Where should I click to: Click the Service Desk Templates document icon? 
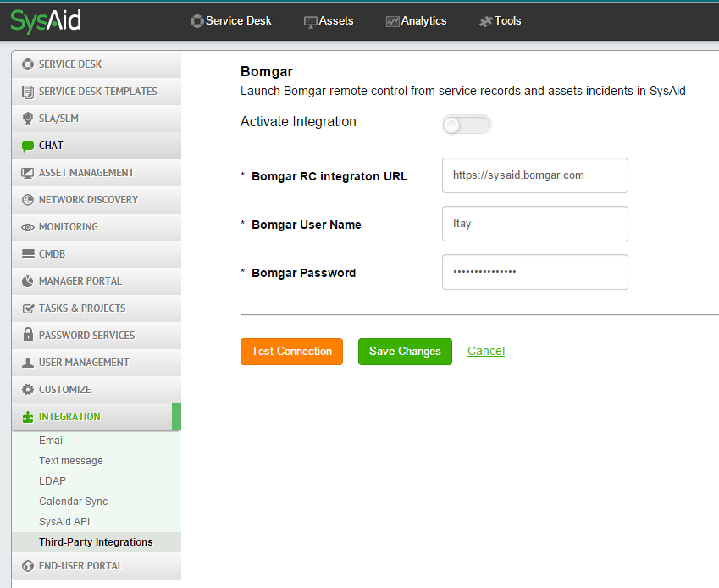pos(28,92)
